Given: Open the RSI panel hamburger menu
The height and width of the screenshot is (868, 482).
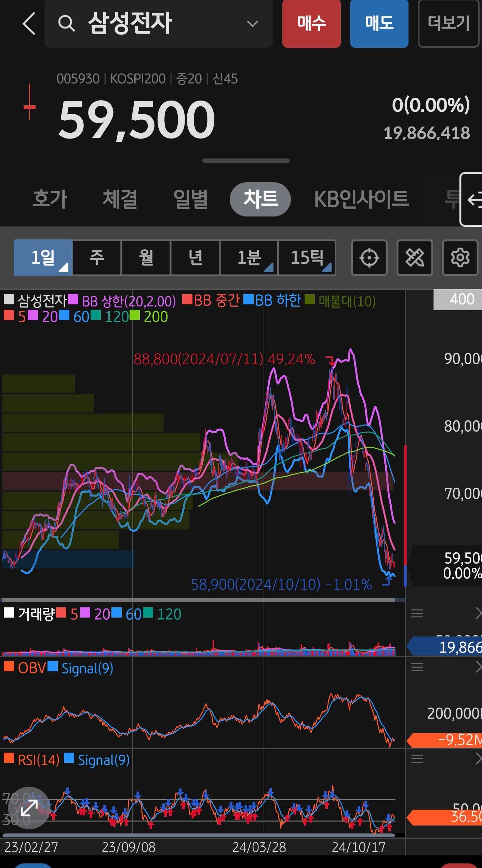Looking at the screenshot, I should (x=417, y=759).
